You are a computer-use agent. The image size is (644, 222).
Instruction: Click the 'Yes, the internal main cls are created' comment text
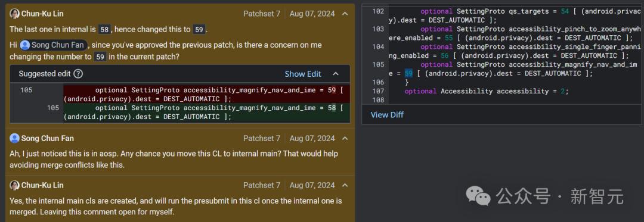176,207
